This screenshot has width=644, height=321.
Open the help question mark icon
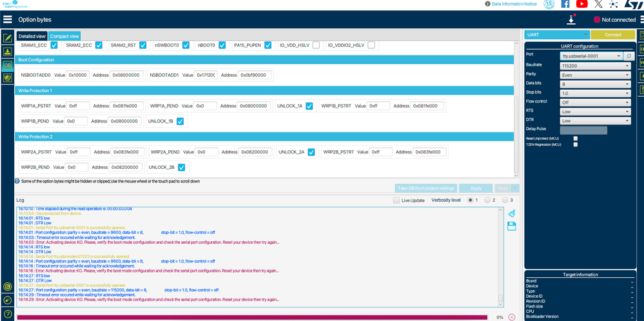(7, 314)
